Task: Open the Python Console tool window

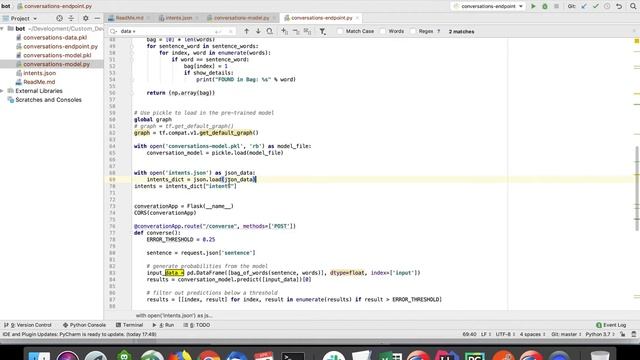Action: (84, 325)
